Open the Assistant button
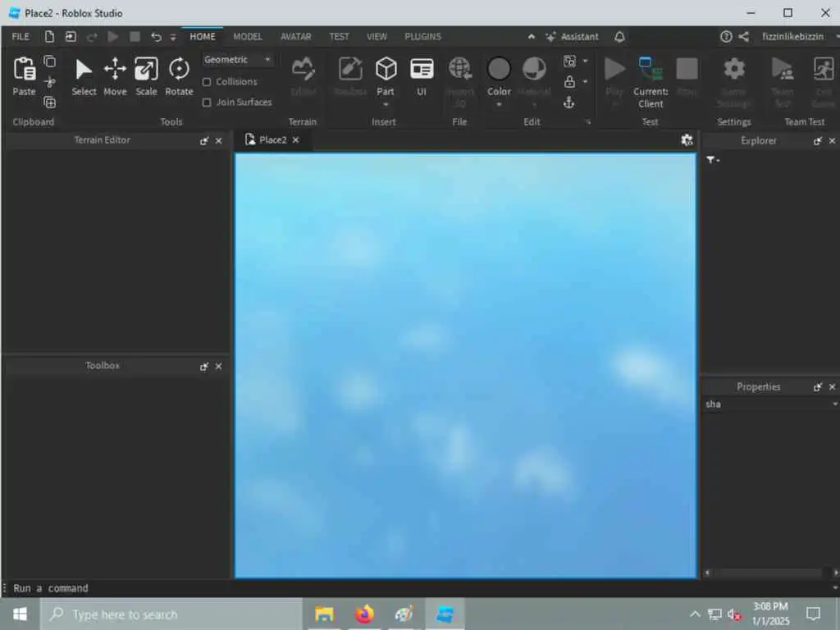This screenshot has height=630, width=840. (572, 36)
